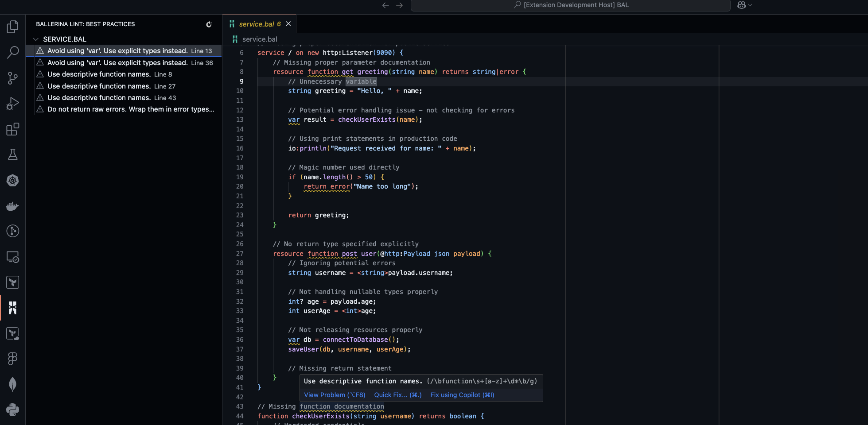Click underlined 'function documentation' comment text

pos(342,407)
